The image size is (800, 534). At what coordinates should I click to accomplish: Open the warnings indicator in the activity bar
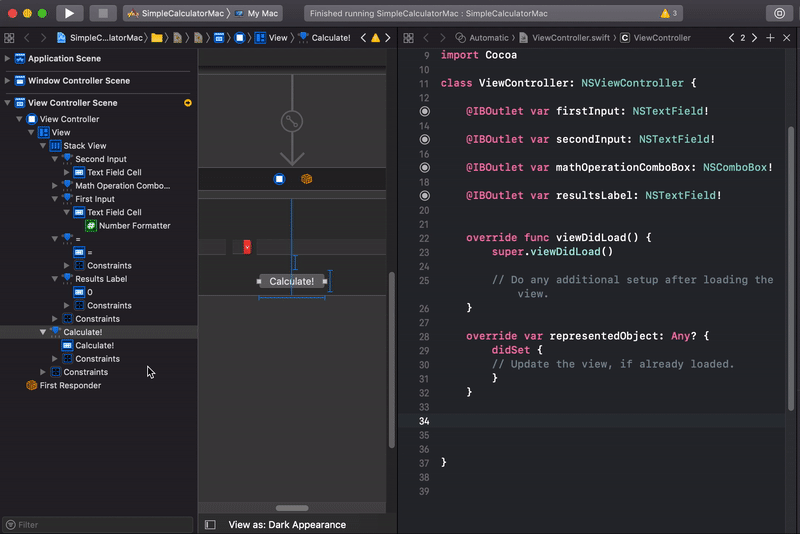point(668,13)
